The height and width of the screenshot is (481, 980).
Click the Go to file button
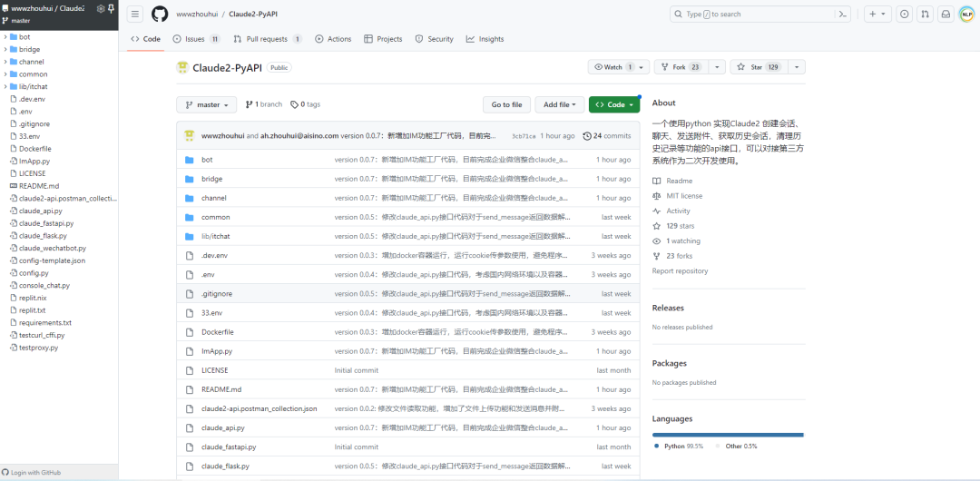(506, 104)
